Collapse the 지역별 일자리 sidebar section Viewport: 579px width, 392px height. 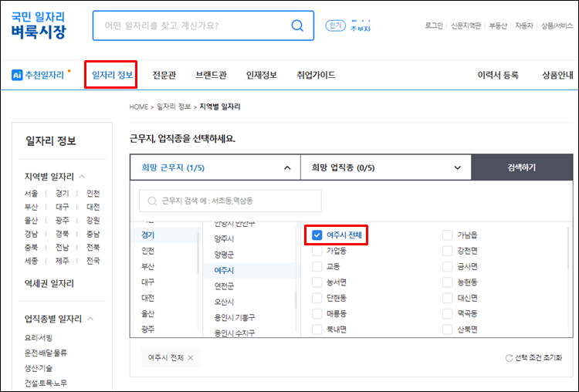82,177
